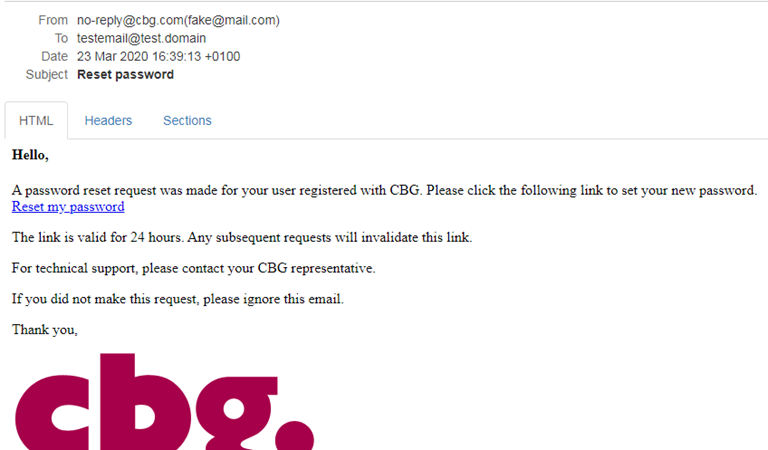Image resolution: width=768 pixels, height=450 pixels.
Task: Open the Headers tab
Action: pos(108,120)
